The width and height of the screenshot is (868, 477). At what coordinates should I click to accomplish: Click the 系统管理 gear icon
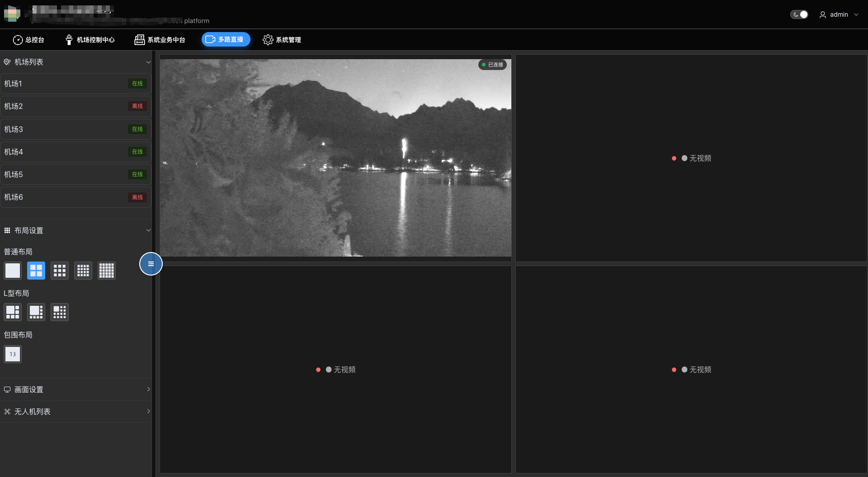tap(268, 40)
